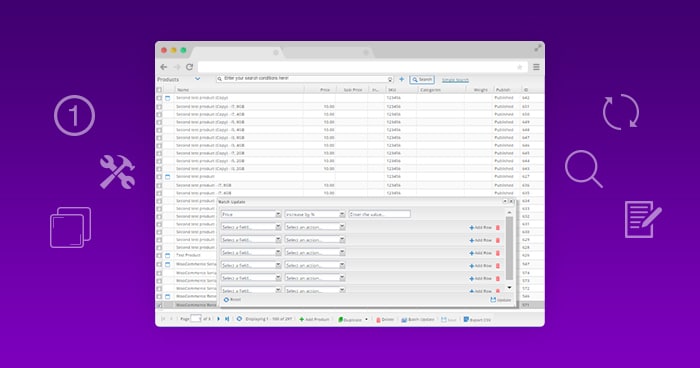The width and height of the screenshot is (700, 368).
Task: Tick the checkbox for the Test Product row
Action: point(159,255)
